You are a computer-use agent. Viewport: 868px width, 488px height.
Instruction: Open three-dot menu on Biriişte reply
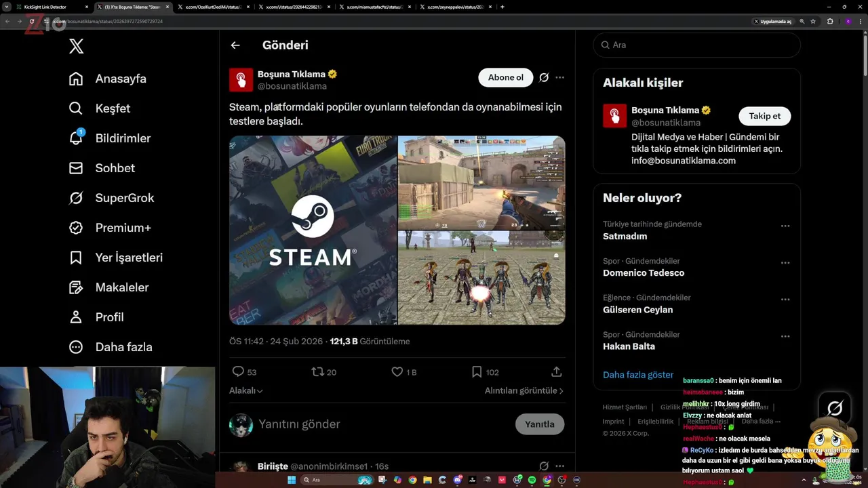point(559,466)
